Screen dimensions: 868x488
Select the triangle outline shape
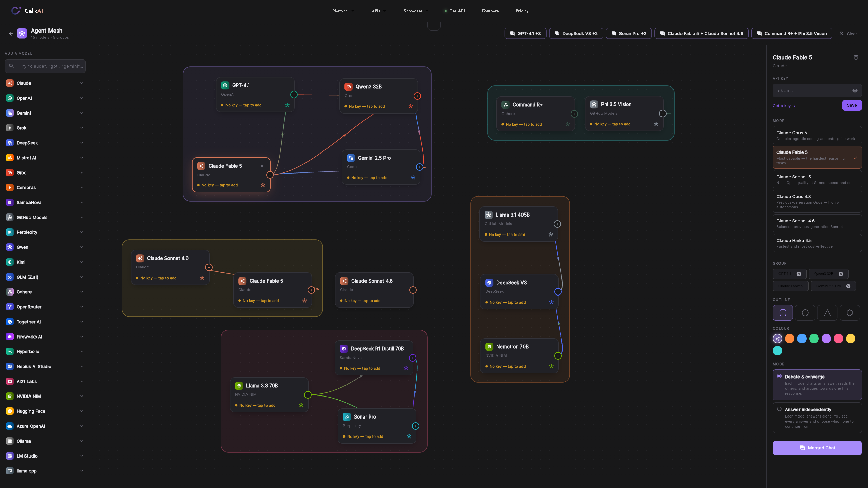coord(827,313)
